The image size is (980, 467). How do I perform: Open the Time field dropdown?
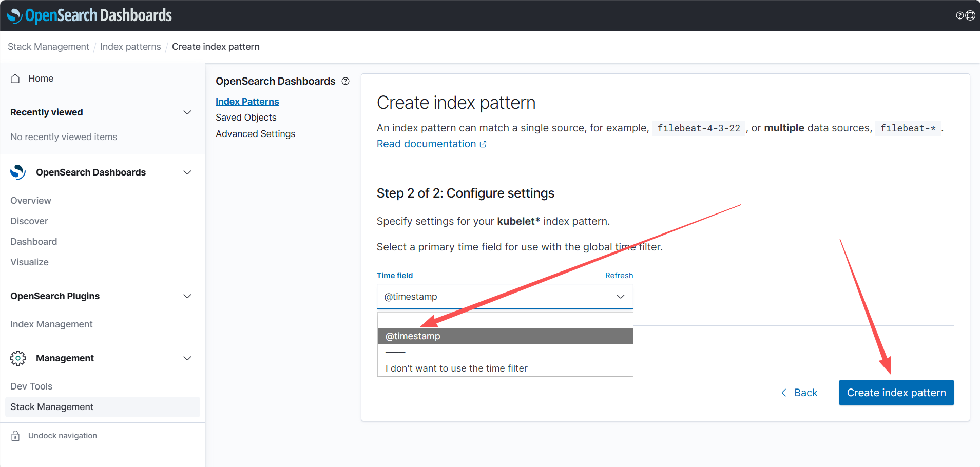(505, 297)
